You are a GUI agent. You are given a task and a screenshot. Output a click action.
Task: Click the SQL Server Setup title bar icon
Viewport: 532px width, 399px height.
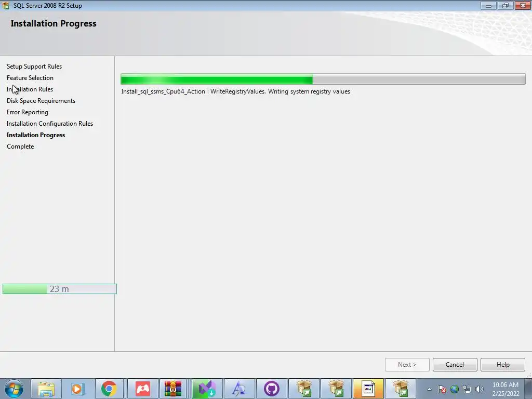pyautogui.click(x=5, y=5)
